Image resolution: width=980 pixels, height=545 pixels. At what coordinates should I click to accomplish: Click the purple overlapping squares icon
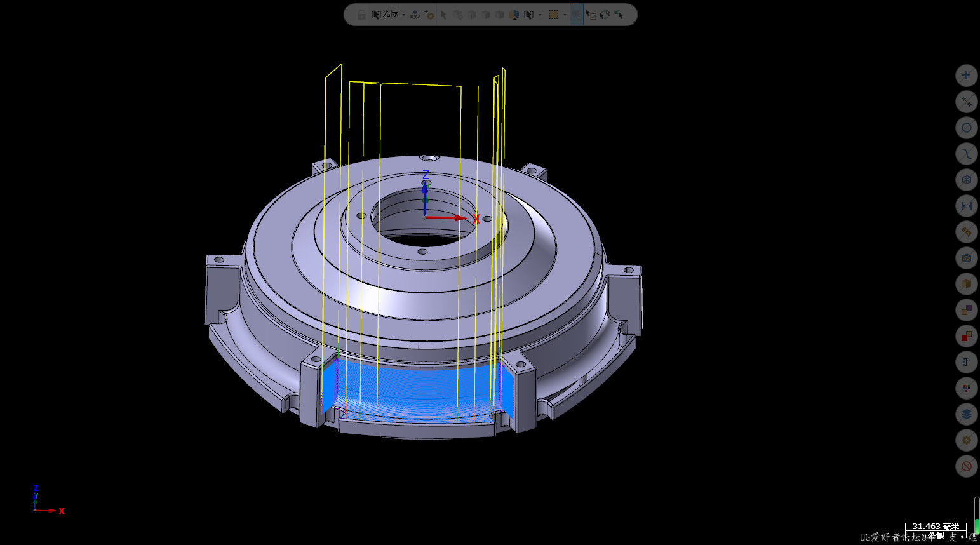[966, 310]
